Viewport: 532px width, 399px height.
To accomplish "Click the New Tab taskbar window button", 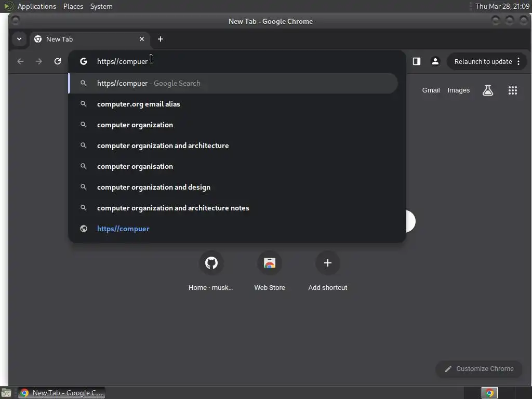I will coord(61,393).
